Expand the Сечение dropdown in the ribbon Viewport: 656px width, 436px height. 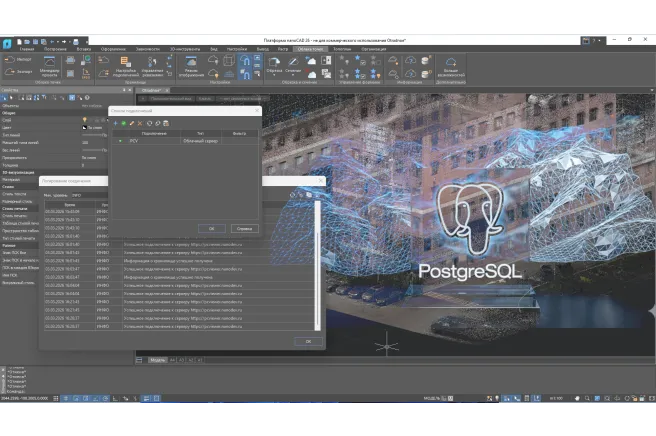293,75
